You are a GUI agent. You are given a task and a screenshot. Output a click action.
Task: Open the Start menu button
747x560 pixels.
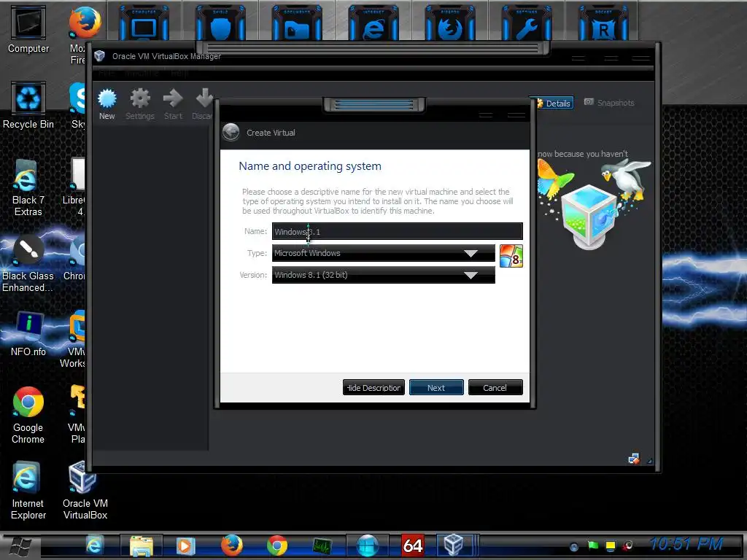(21, 546)
